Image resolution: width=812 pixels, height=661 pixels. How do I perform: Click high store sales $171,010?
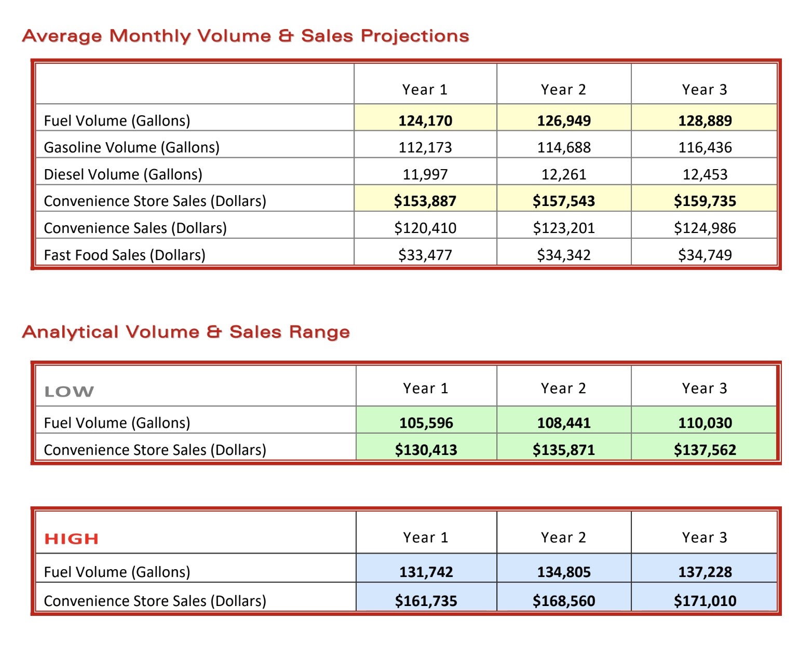click(705, 601)
